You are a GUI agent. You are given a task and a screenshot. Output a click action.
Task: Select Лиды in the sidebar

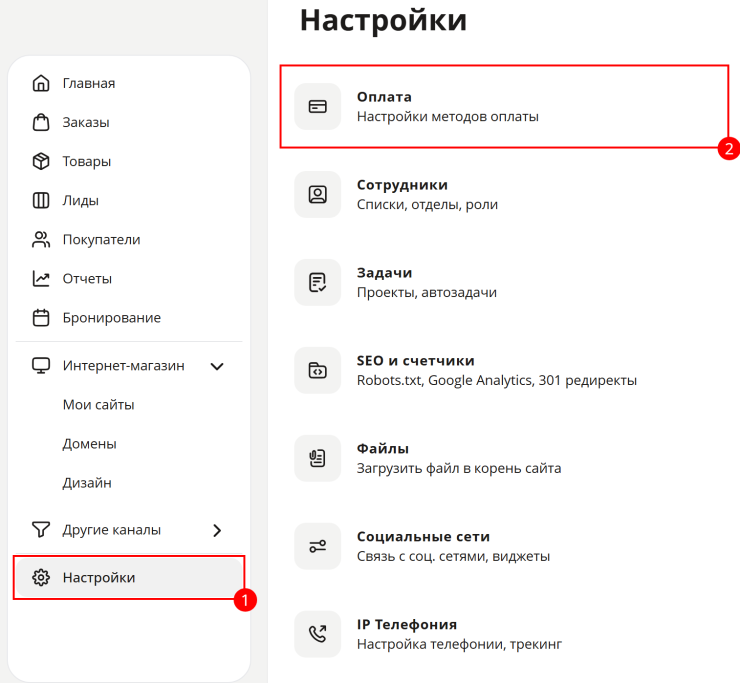(x=81, y=201)
